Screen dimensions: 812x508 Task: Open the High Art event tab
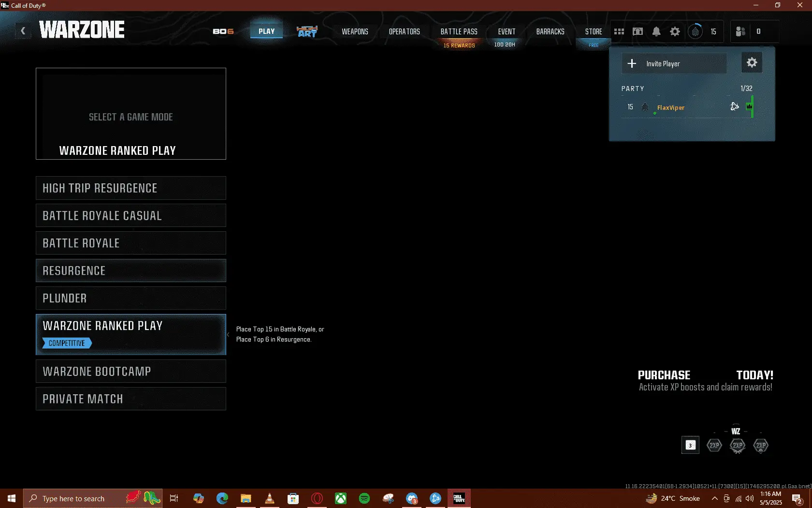tap(307, 31)
